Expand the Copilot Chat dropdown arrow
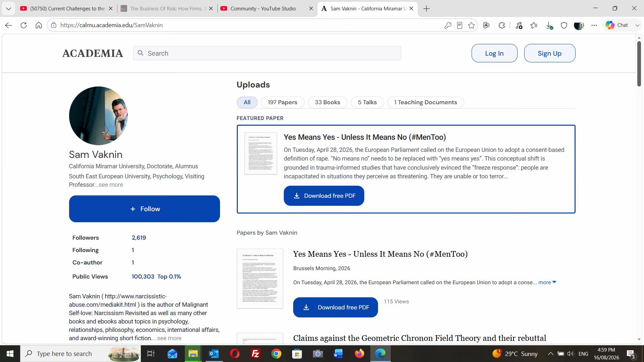 pyautogui.click(x=637, y=25)
